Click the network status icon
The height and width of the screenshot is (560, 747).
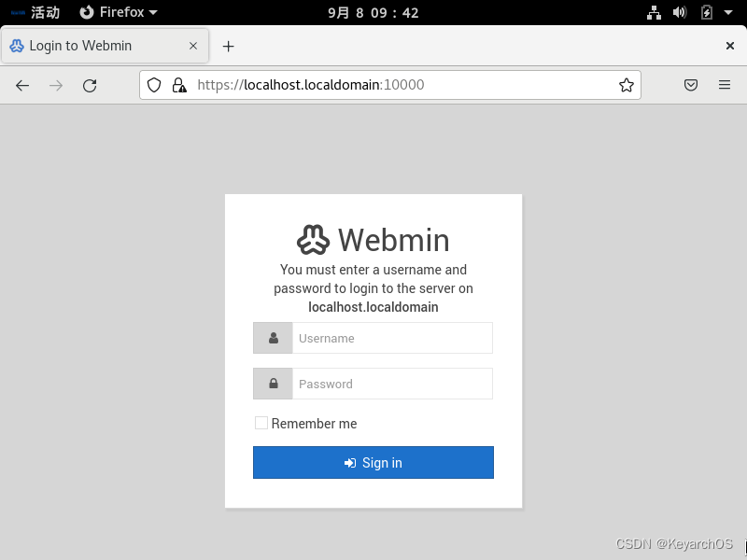(654, 12)
